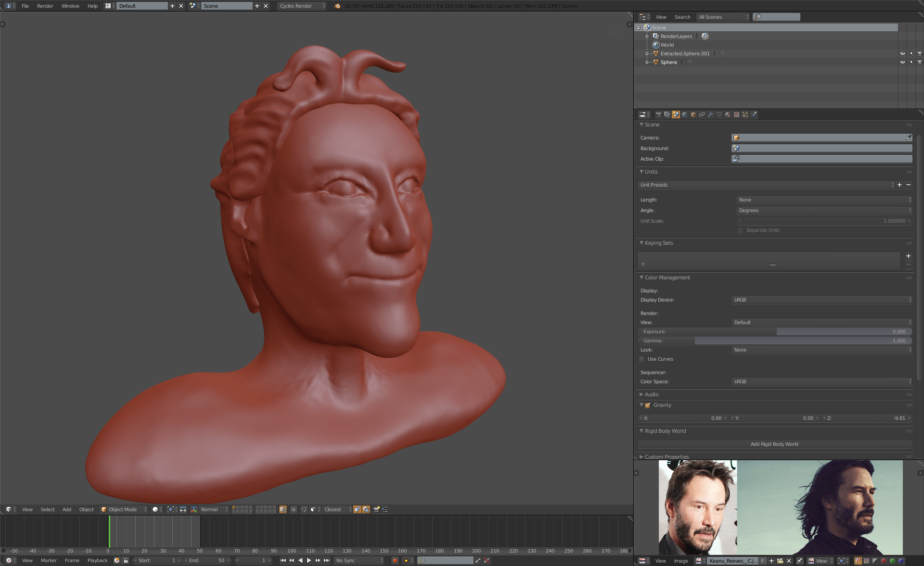The width and height of the screenshot is (924, 566).
Task: Click the OpenGL render image camera icon
Action: point(377,509)
